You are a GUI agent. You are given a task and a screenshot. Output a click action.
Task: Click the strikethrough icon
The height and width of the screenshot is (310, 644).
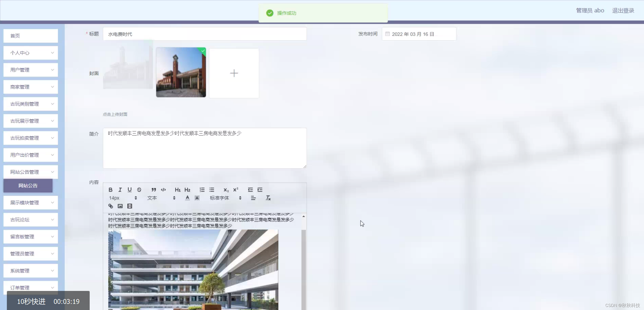pyautogui.click(x=139, y=190)
